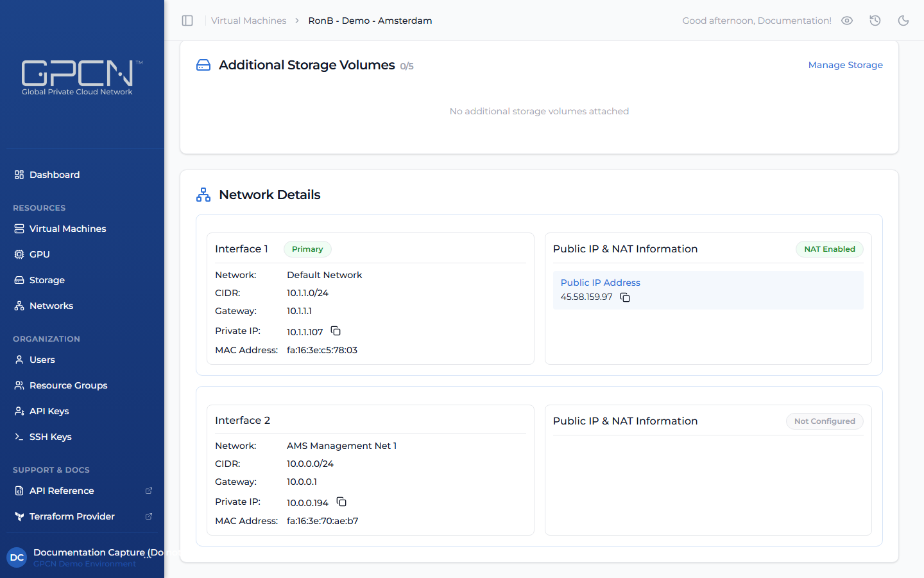924x578 pixels.
Task: Switch to dark mode moon icon
Action: [903, 21]
